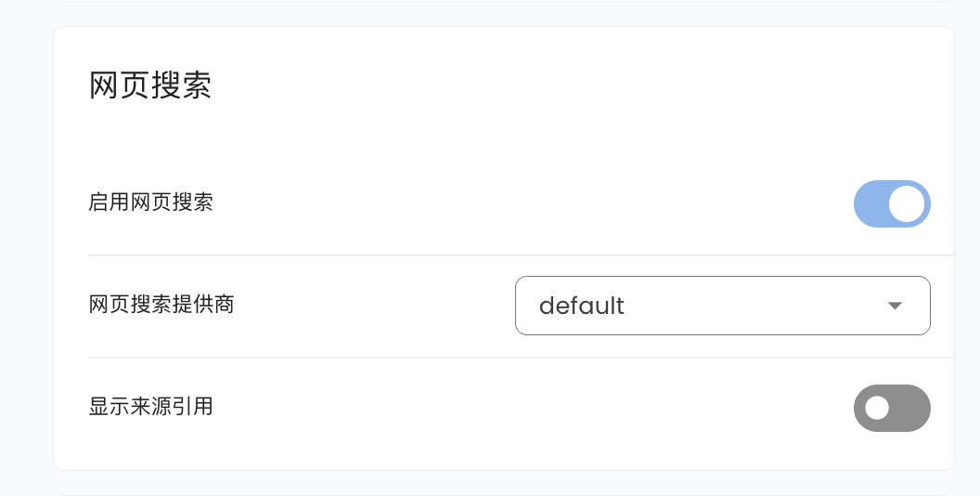Screen dimensions: 980x496
Task: Click the white knob of 显示来源引用 switch
Action: [x=877, y=409]
